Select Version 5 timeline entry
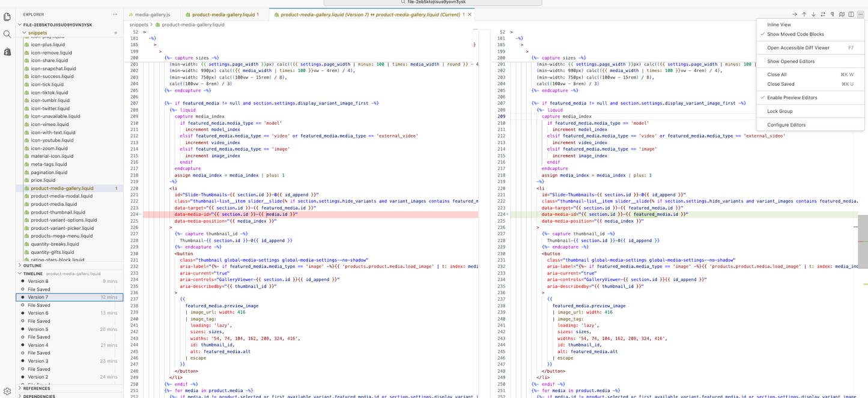The image size is (868, 398). (x=69, y=329)
